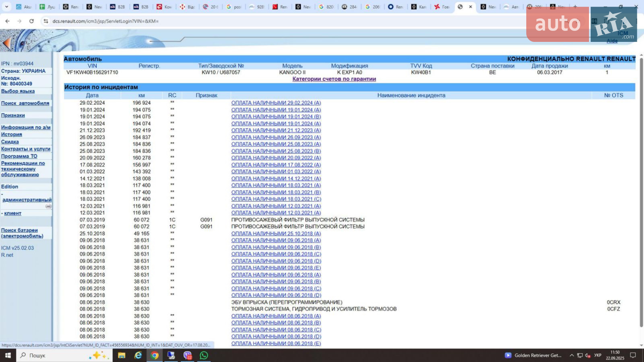Screen dimensions: 644x362
Task: Open Признаки link in sidebar
Action: (x=13, y=115)
